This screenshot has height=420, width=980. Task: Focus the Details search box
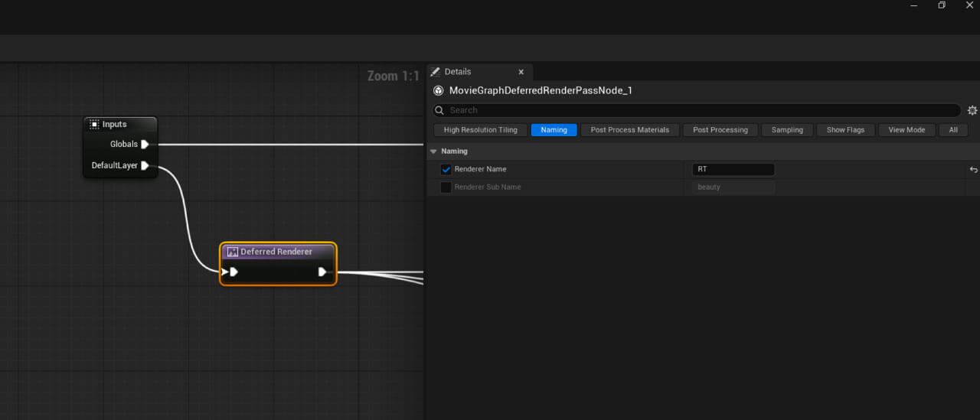coord(696,110)
